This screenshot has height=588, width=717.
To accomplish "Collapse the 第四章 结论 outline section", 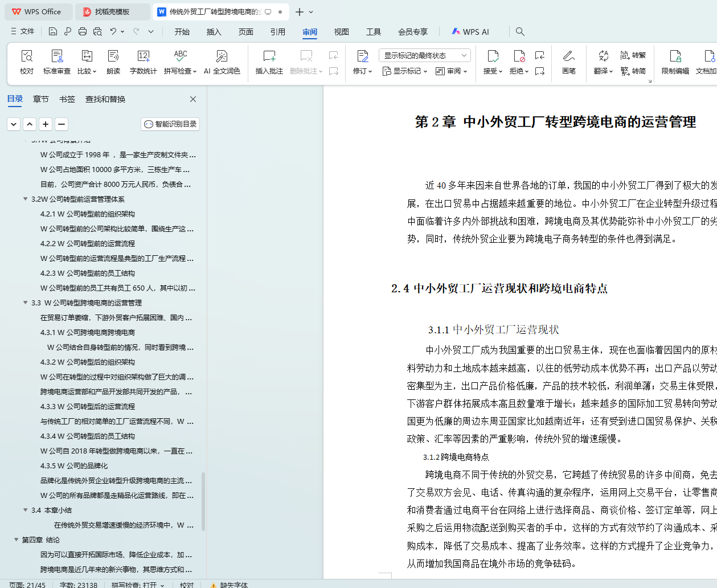I will point(16,540).
